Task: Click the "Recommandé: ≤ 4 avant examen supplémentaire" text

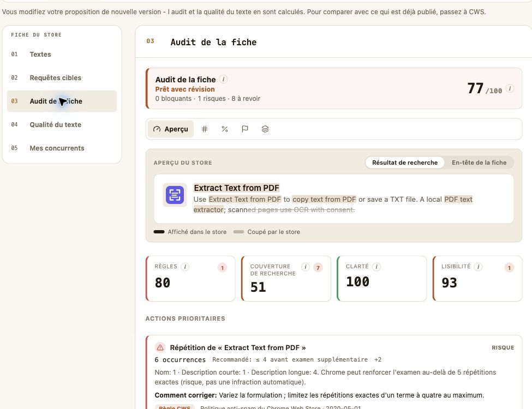Action: [290, 359]
